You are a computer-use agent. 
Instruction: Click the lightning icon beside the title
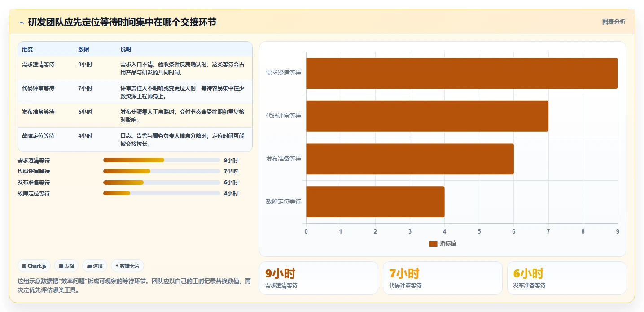point(21,22)
